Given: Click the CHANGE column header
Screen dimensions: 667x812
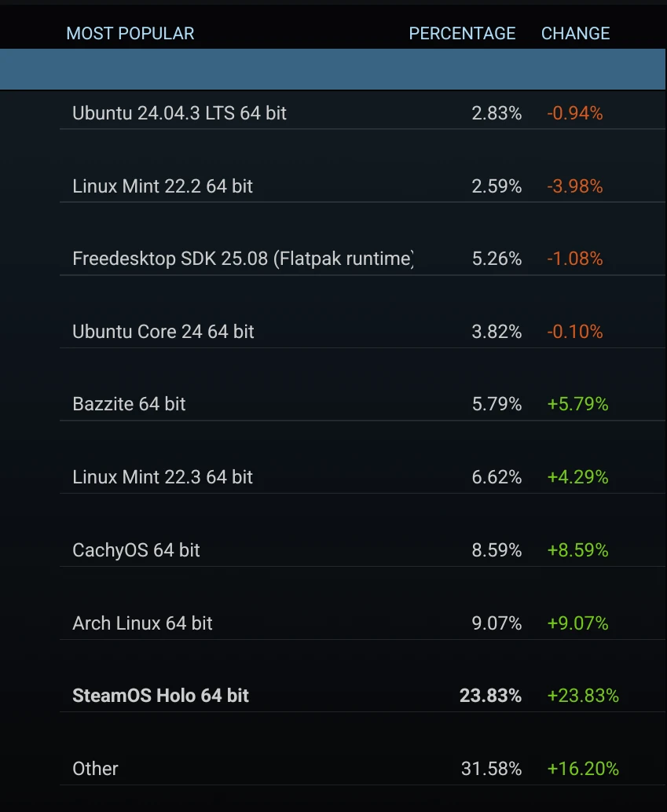Looking at the screenshot, I should 575,33.
